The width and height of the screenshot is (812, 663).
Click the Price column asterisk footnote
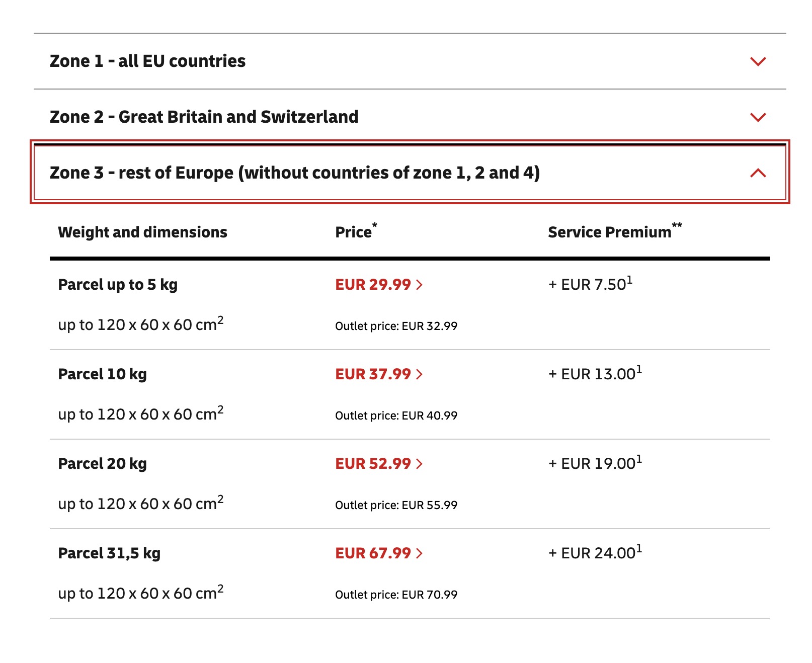[374, 225]
